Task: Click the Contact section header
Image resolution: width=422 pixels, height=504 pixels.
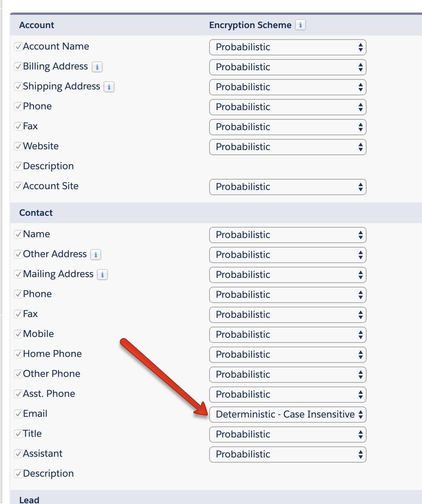Action: click(x=36, y=213)
